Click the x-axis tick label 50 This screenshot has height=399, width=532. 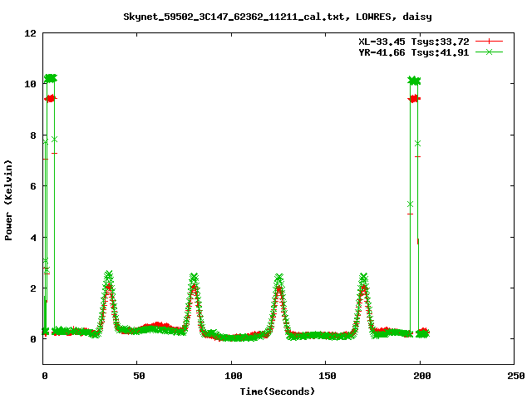[x=139, y=376]
